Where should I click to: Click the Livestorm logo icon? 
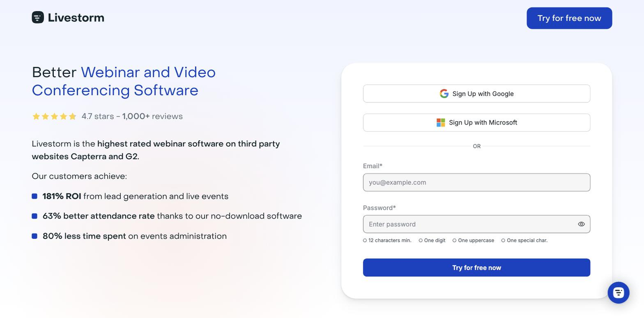[x=38, y=18]
